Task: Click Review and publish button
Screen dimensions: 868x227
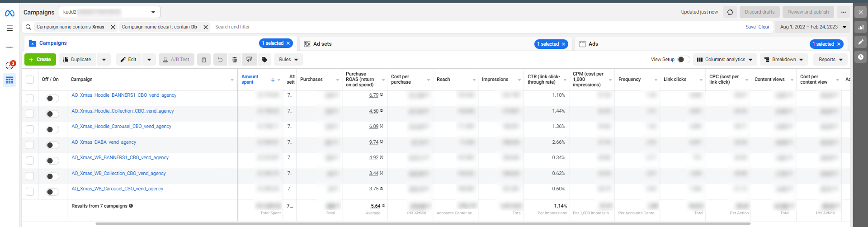Action: [x=808, y=12]
